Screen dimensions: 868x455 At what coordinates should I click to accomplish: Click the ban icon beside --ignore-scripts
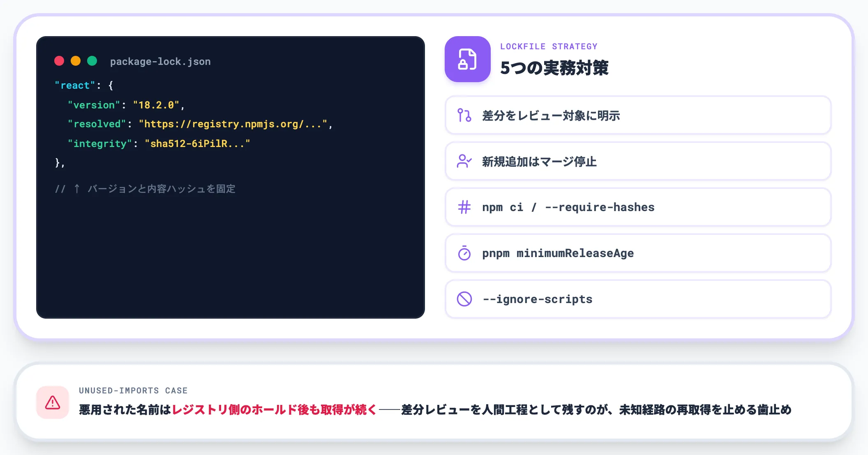[x=464, y=299]
